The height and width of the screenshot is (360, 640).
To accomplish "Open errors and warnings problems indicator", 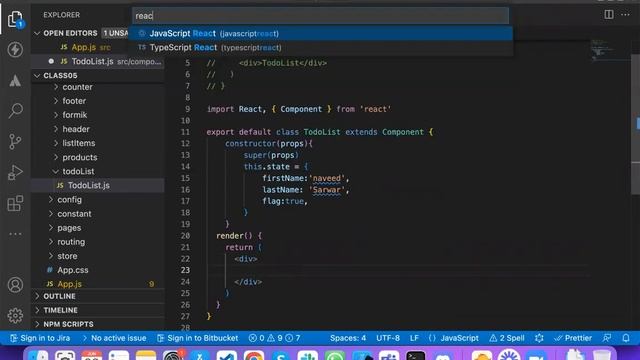I will [x=274, y=338].
